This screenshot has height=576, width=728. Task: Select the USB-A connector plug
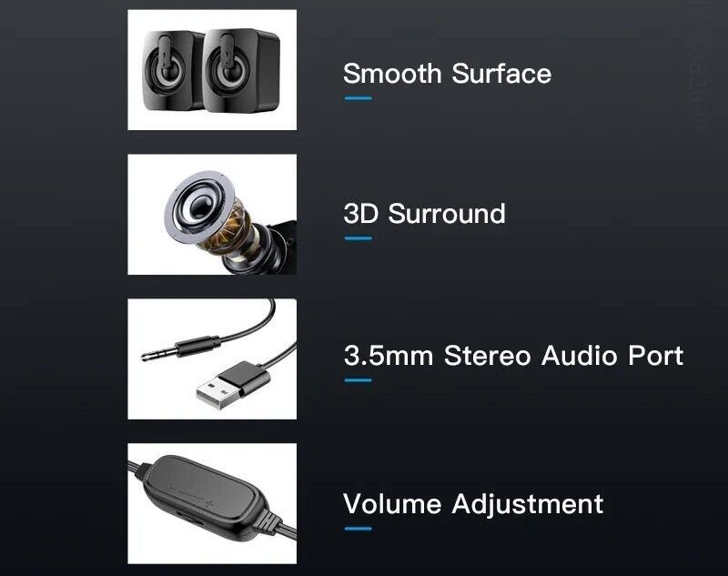point(233,386)
